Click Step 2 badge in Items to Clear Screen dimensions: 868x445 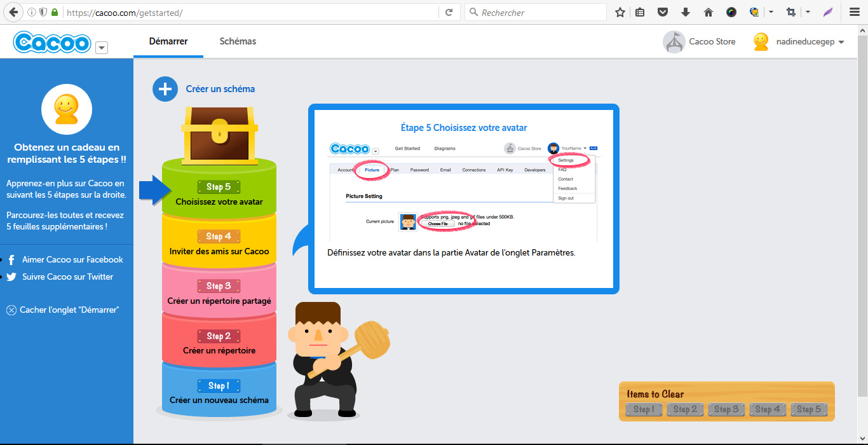pyautogui.click(x=685, y=409)
